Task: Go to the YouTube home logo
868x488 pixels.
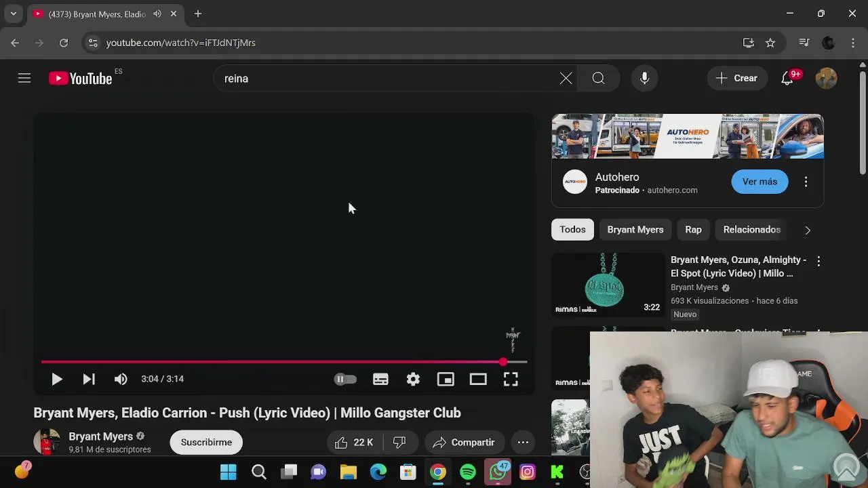Action: (x=81, y=79)
